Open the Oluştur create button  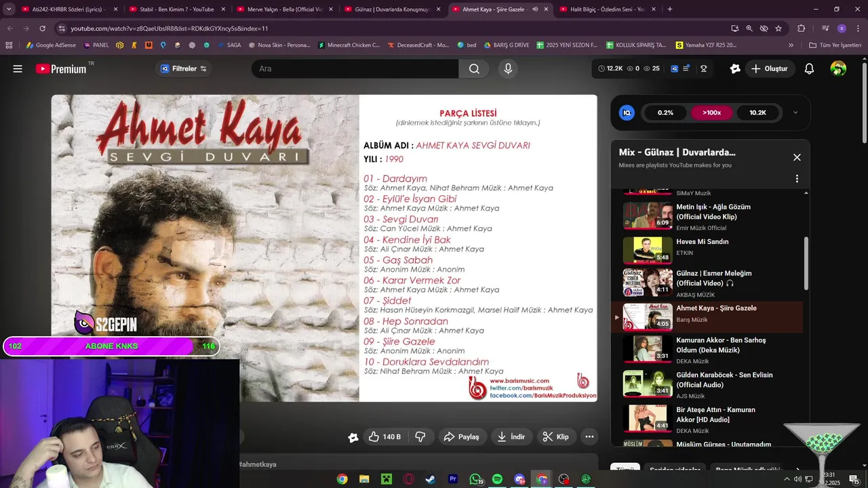(x=770, y=68)
